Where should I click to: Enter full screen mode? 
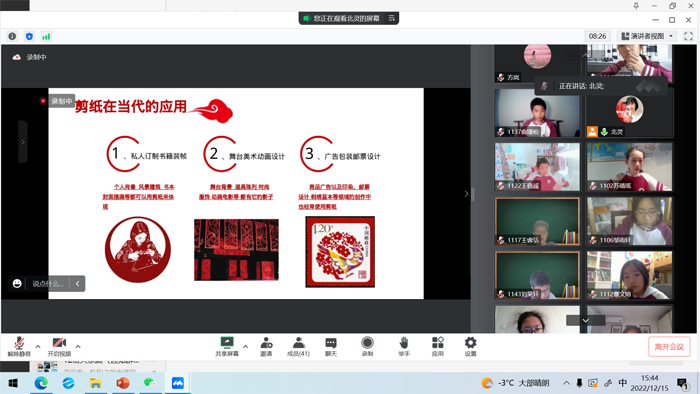tap(688, 36)
